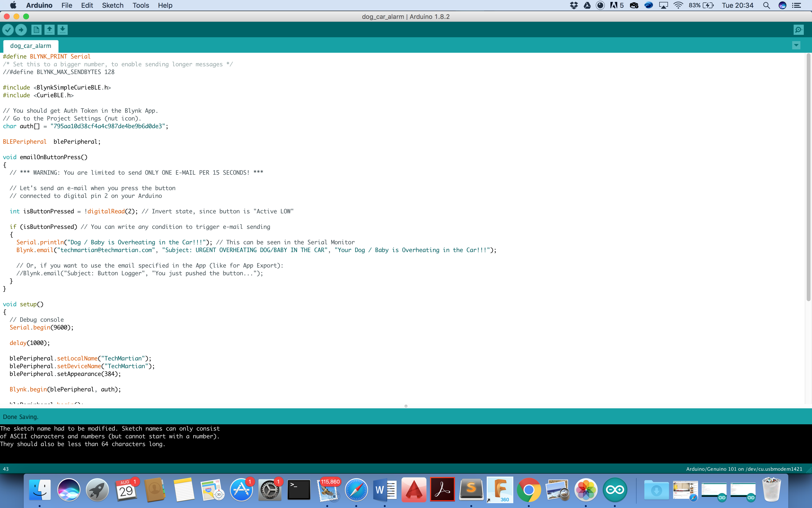The height and width of the screenshot is (508, 812).
Task: Open the File menu
Action: (67, 5)
